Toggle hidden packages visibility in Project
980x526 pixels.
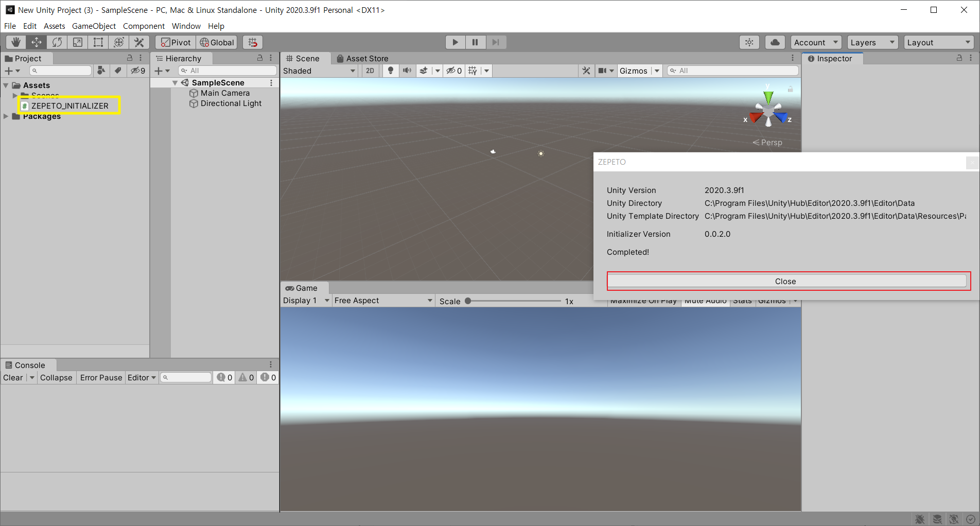click(138, 71)
